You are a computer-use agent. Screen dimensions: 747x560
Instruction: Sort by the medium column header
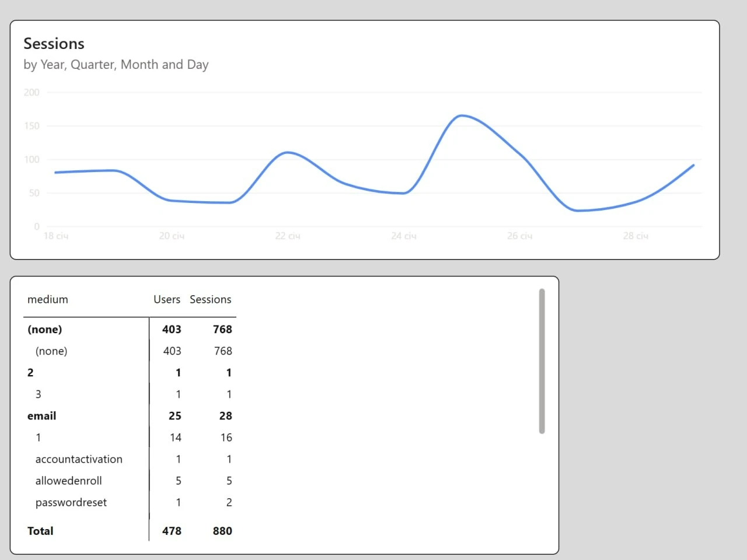47,299
